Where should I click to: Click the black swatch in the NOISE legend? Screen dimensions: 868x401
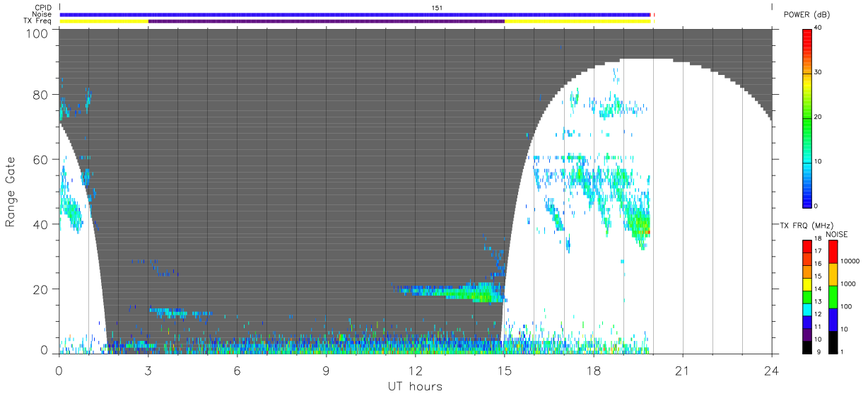pyautogui.click(x=833, y=342)
